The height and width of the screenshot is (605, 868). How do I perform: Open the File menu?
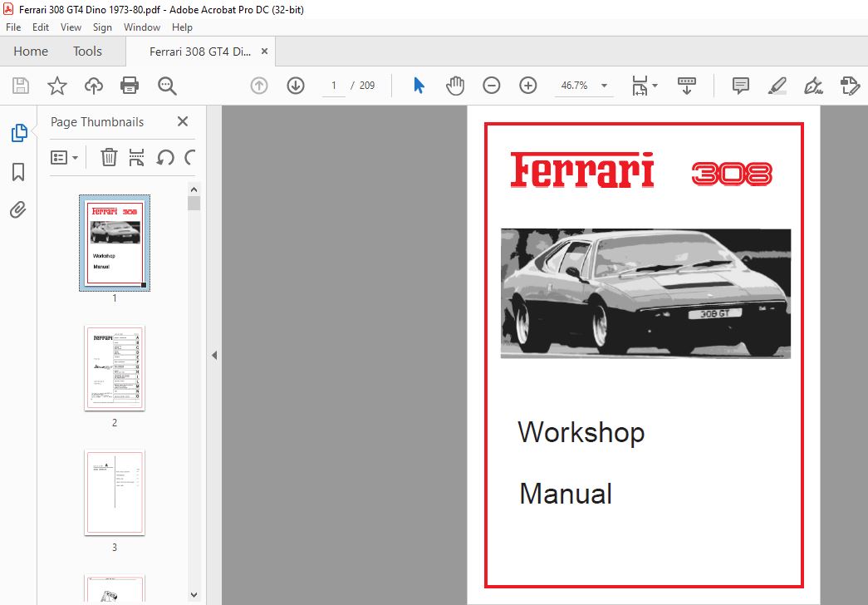pos(13,27)
